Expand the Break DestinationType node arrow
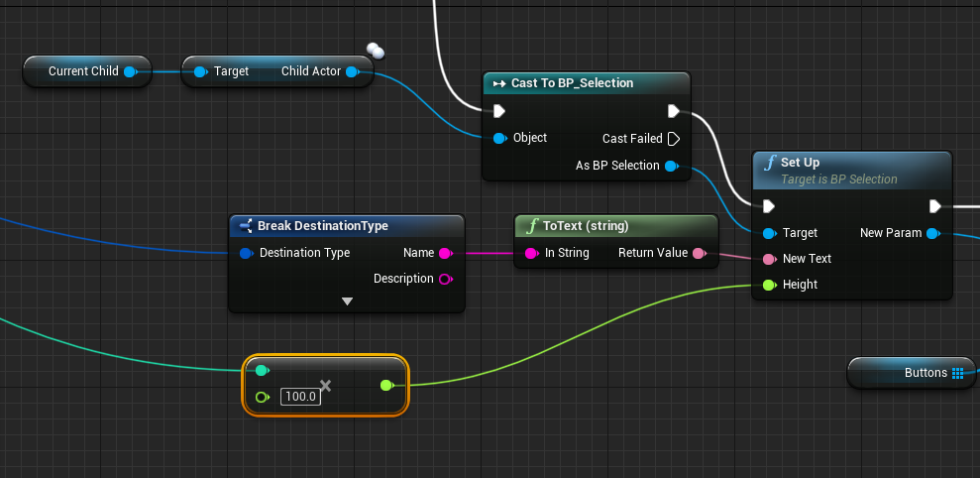Screen dimensions: 980x478 (x=347, y=300)
